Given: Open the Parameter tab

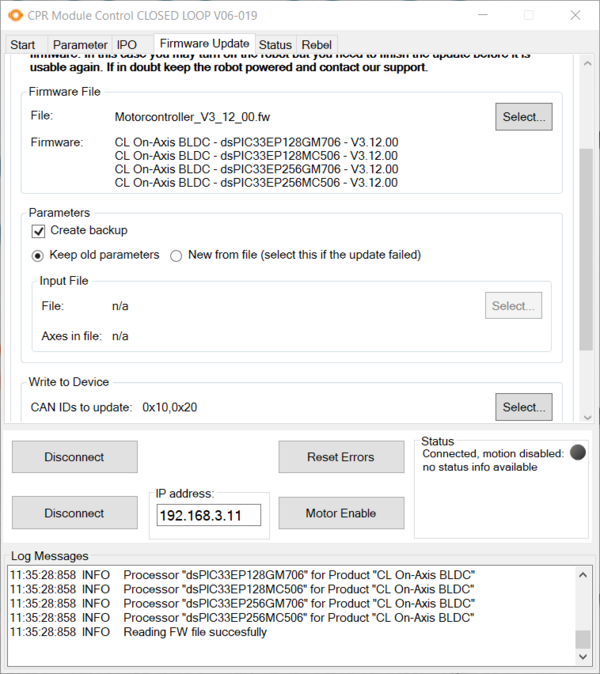Looking at the screenshot, I should tap(80, 45).
